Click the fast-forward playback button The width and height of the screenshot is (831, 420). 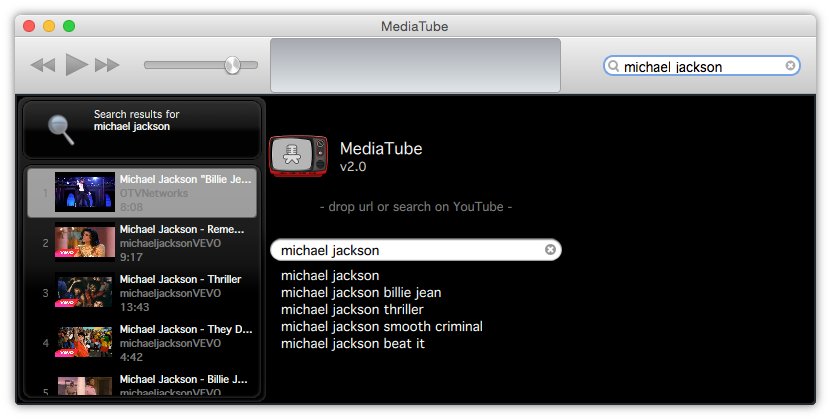point(107,65)
